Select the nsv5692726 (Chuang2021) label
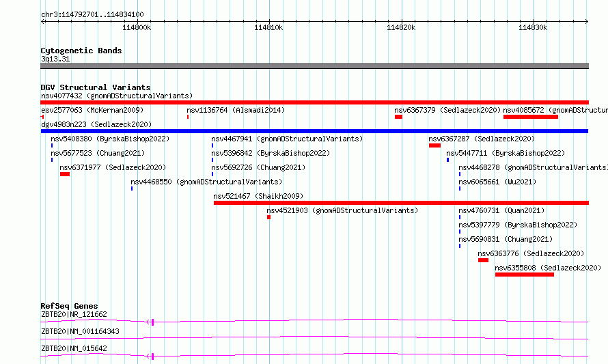This screenshot has width=608, height=364. tap(258, 167)
